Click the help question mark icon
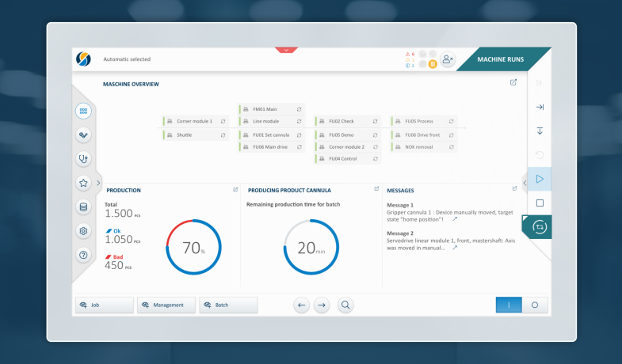622x364 pixels. 83,255
